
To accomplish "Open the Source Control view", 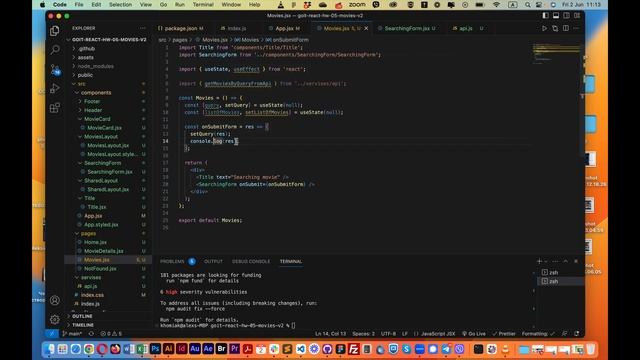I will [x=54, y=69].
